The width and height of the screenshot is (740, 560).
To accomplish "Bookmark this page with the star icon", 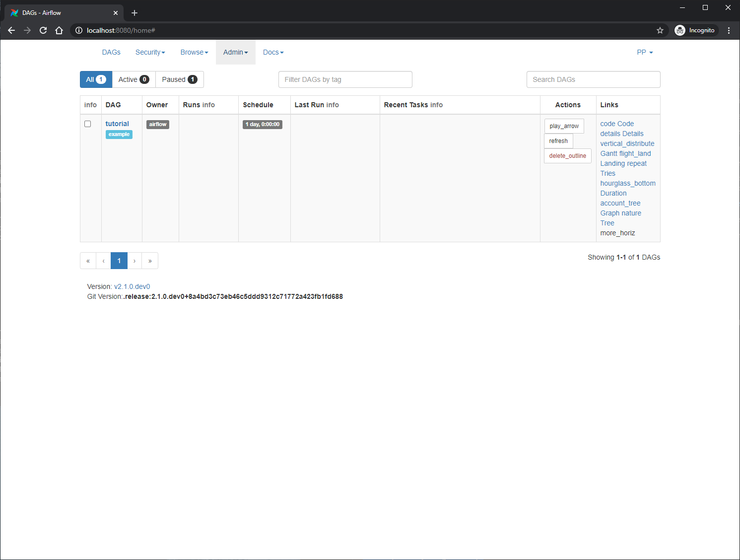I will (x=660, y=30).
